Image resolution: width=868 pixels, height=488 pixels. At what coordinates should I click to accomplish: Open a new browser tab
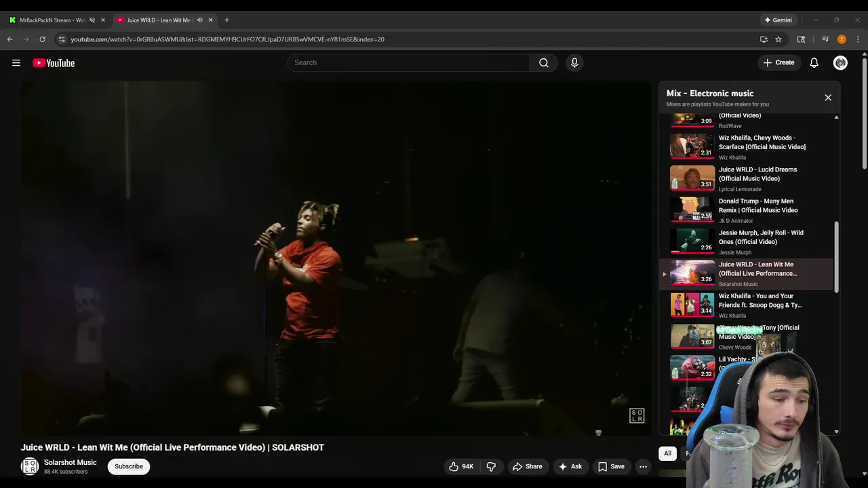click(226, 20)
